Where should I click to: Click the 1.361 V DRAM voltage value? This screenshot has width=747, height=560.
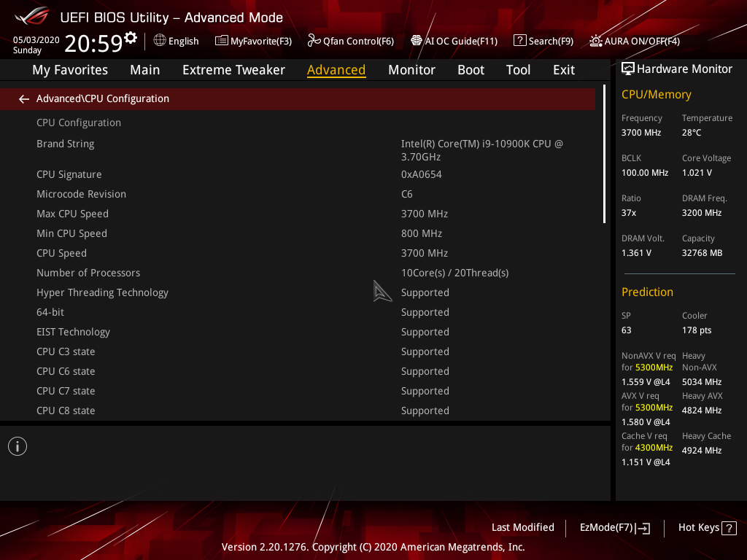click(636, 253)
